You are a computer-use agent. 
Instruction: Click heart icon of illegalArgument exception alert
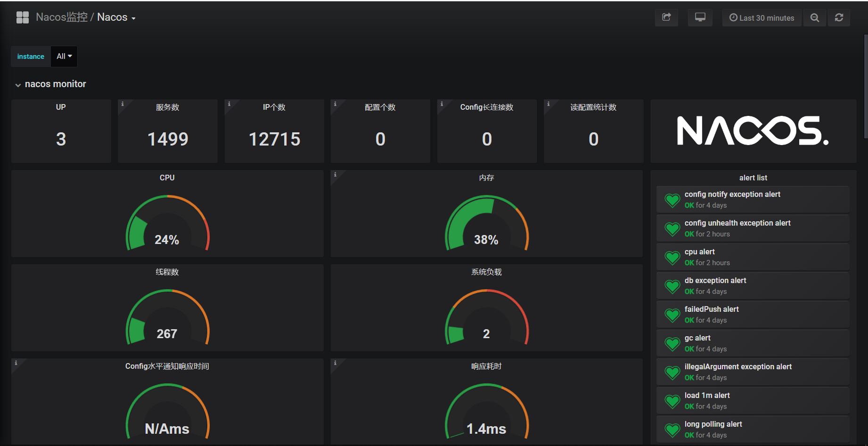(x=672, y=373)
